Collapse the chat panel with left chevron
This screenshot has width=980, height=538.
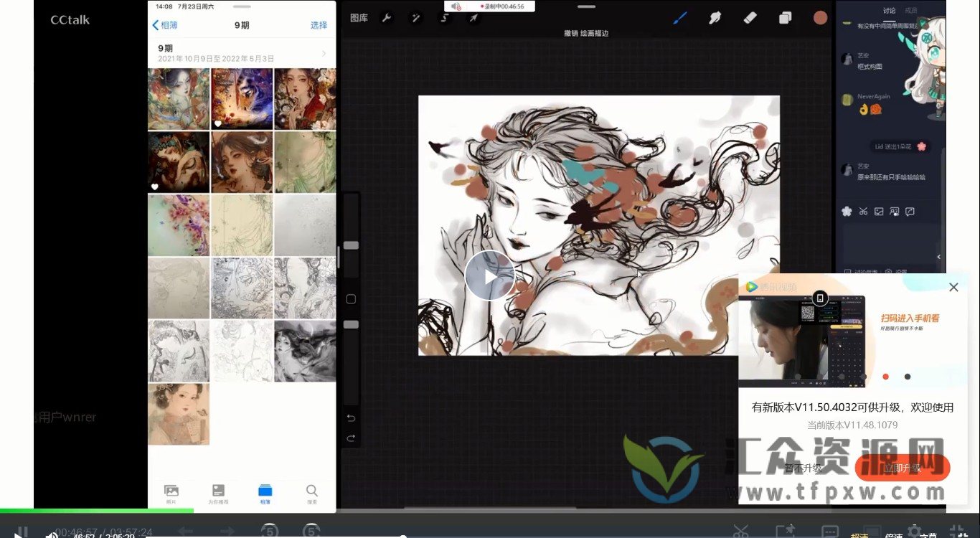point(939,256)
